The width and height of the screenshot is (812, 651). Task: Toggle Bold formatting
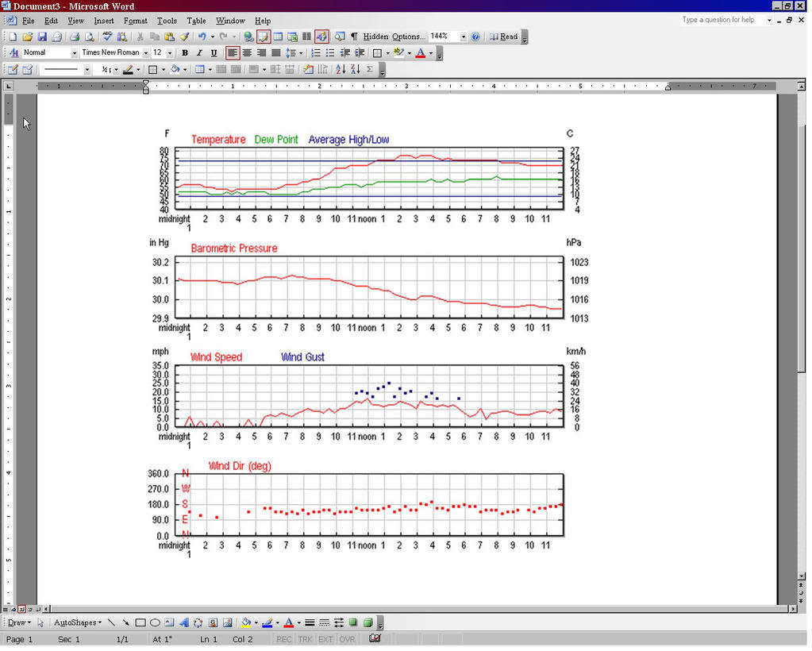[x=185, y=53]
